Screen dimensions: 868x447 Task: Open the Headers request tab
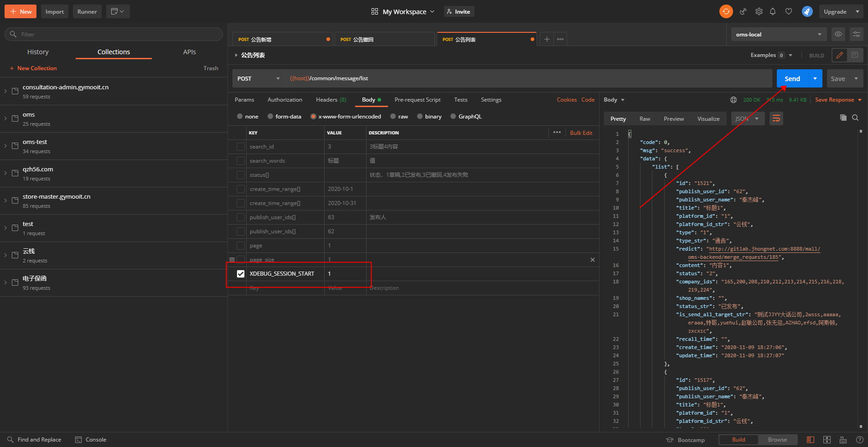tap(331, 100)
